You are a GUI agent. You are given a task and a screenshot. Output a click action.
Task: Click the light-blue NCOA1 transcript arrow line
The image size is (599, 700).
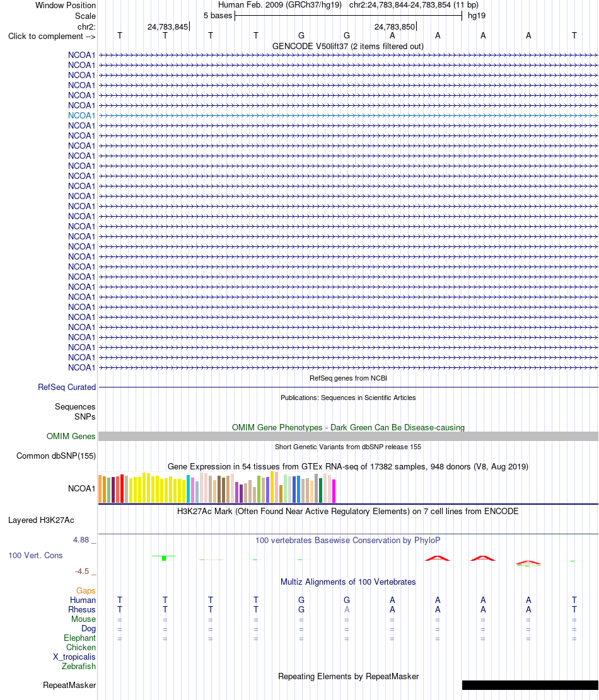pos(348,116)
